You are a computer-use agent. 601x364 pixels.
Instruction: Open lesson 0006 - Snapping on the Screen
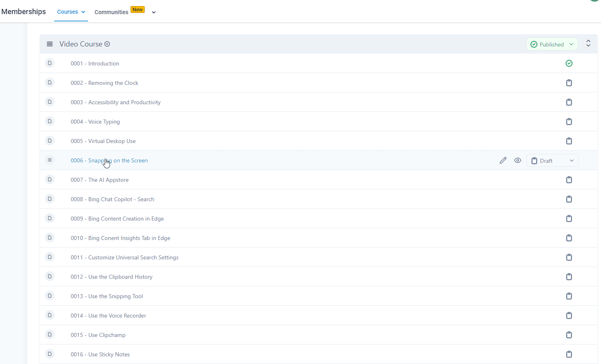coord(109,160)
